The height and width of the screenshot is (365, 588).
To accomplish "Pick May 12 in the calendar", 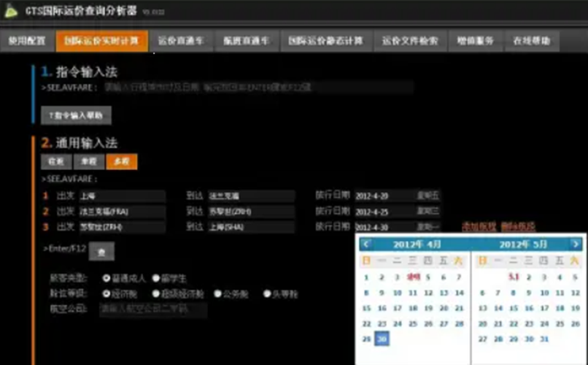I will (x=576, y=293).
